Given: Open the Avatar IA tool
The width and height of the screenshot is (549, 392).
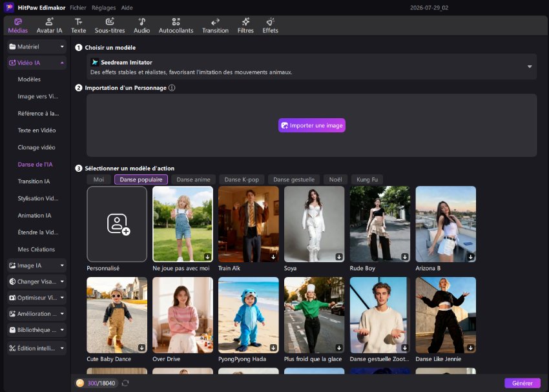Looking at the screenshot, I should [49, 26].
